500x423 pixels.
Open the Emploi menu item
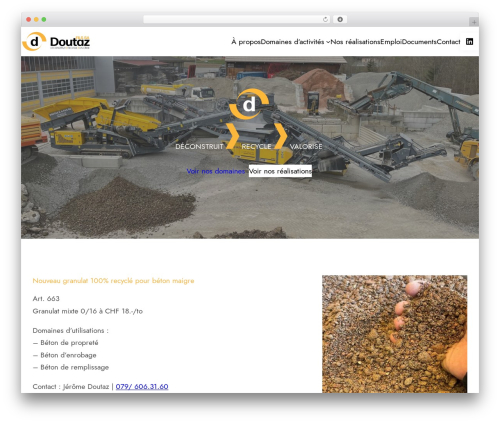[x=391, y=42]
